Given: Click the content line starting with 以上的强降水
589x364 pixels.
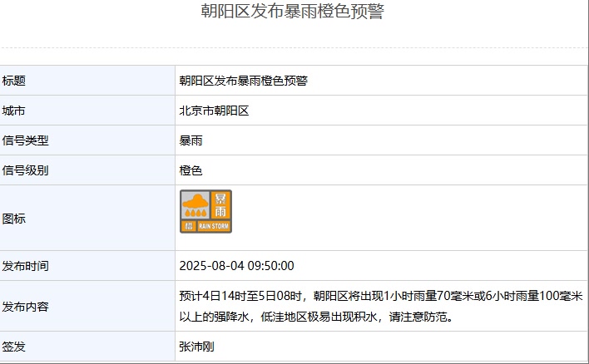Looking at the screenshot, I should (328, 317).
